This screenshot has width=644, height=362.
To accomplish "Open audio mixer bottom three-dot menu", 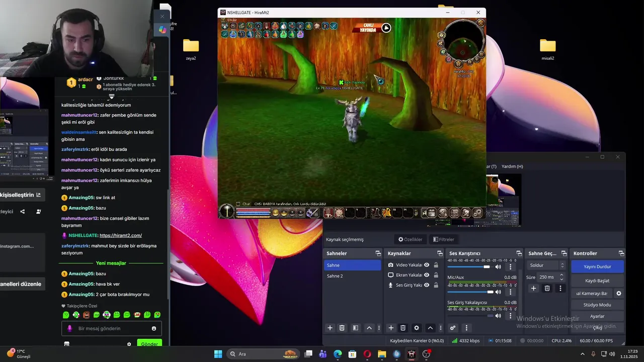I will pyautogui.click(x=466, y=328).
